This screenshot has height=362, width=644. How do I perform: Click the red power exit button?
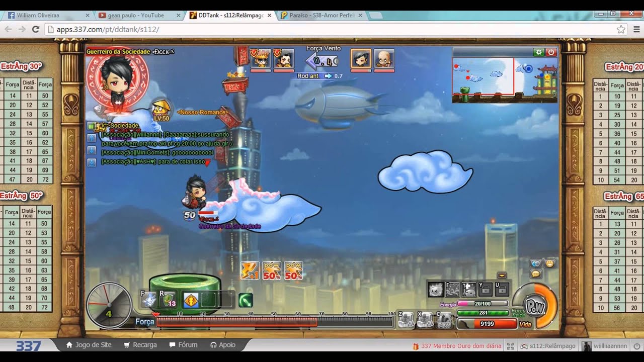[551, 52]
